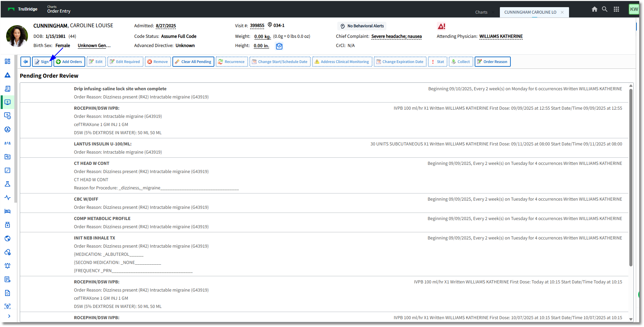Click Change Expiration Date
This screenshot has height=327, width=644.
[400, 62]
